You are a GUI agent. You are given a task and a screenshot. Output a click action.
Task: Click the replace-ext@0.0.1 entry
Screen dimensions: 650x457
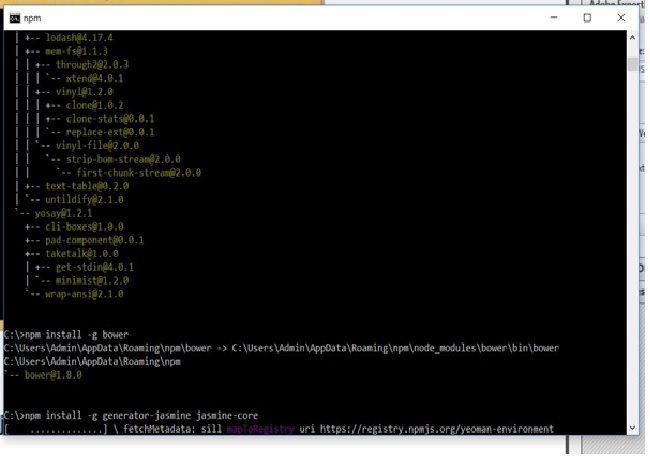tap(110, 132)
